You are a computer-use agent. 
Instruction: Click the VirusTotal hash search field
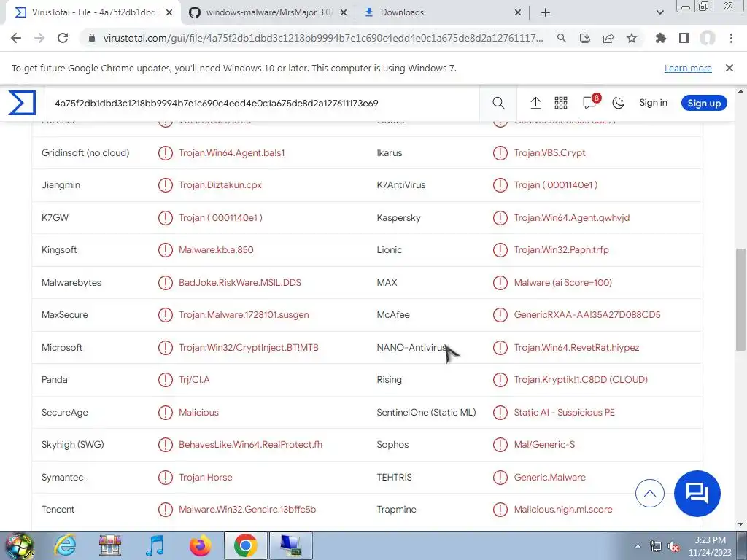click(x=262, y=103)
